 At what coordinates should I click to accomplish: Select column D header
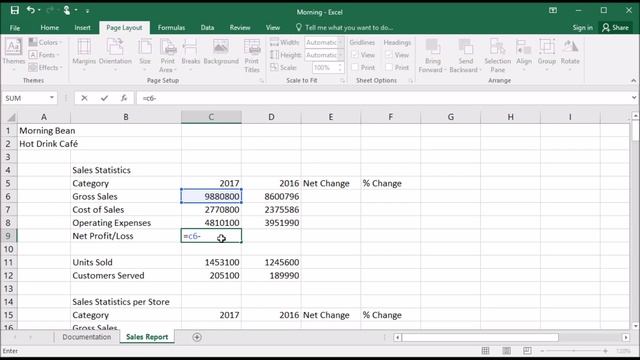click(271, 117)
